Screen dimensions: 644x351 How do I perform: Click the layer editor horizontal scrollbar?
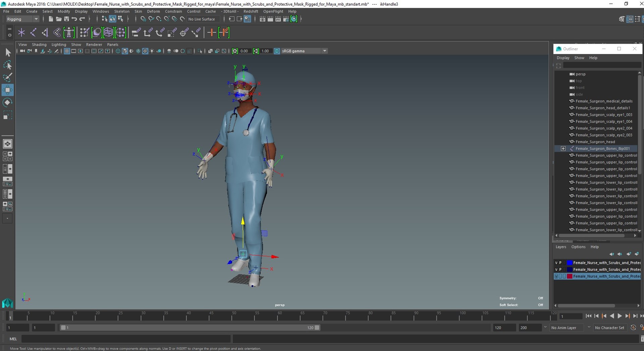click(x=586, y=305)
